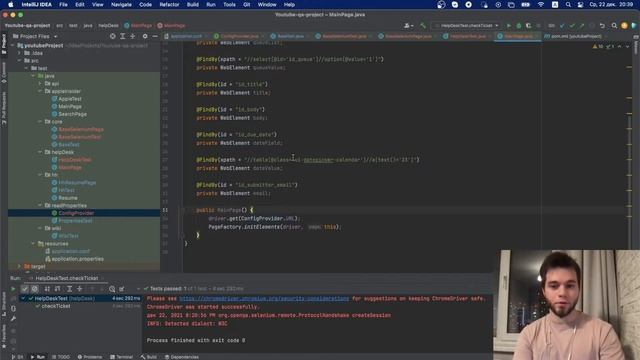
Task: Open chromedriver security considerations link in console
Action: [264, 298]
